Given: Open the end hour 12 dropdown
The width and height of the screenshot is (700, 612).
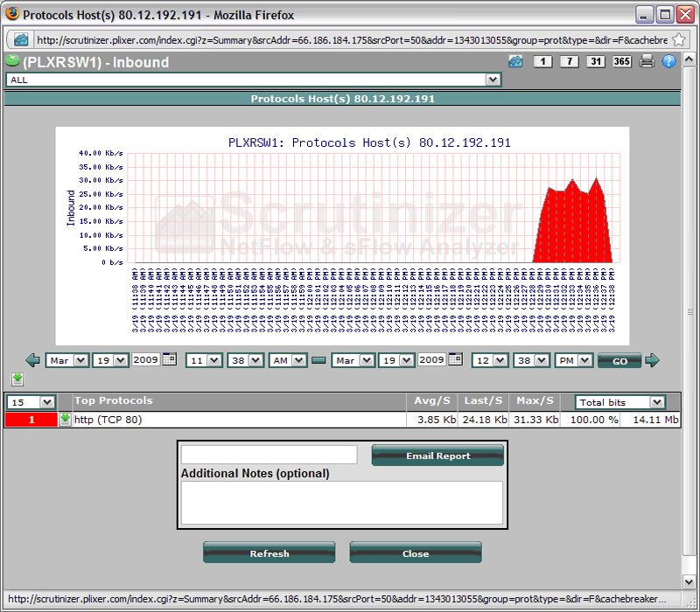Looking at the screenshot, I should pyautogui.click(x=490, y=360).
